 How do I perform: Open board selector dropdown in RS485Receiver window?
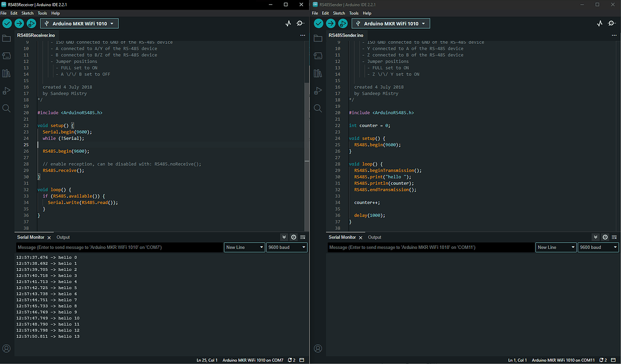(79, 23)
